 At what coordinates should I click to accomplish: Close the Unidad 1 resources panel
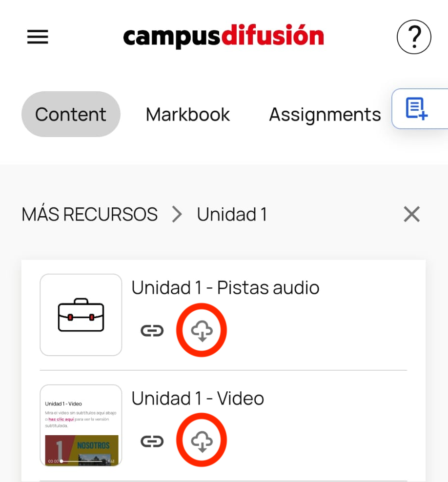411,214
